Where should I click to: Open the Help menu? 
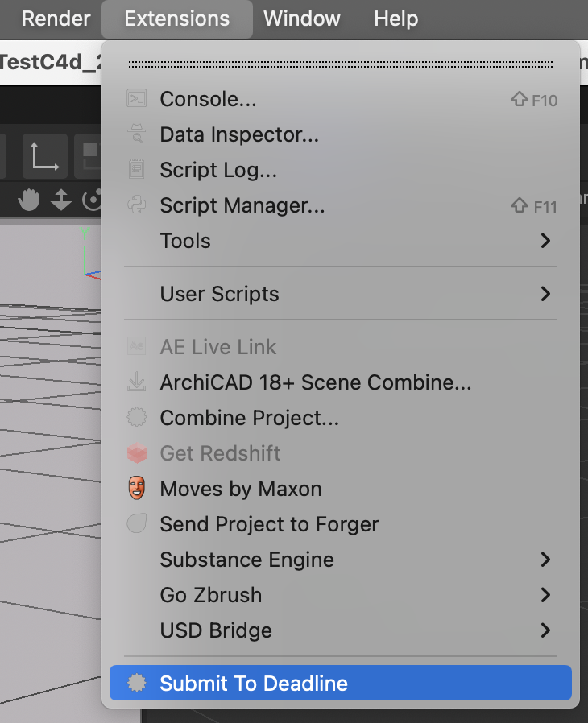pos(396,19)
